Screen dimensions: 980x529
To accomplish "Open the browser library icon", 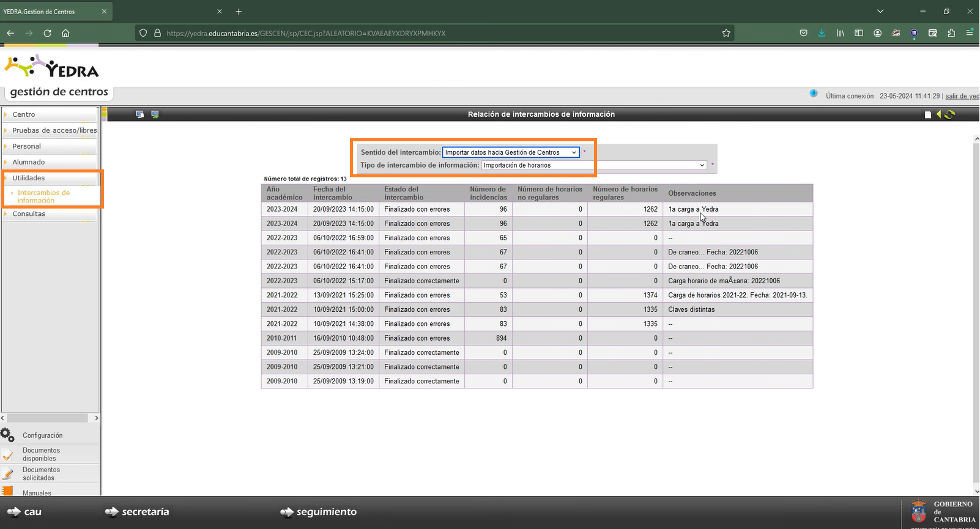I will 841,33.
